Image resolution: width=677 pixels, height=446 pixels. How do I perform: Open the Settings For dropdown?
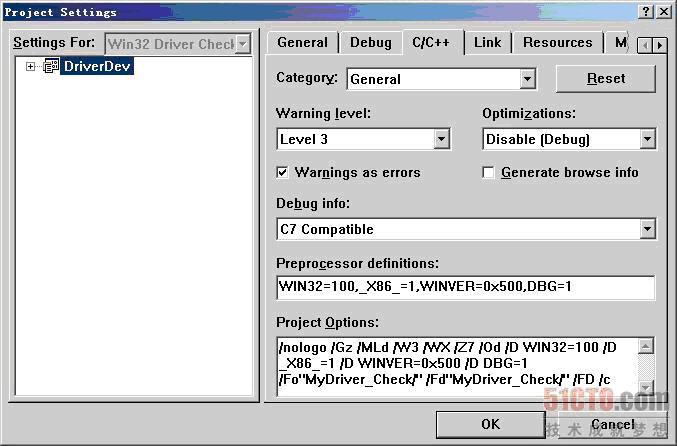tap(242, 43)
